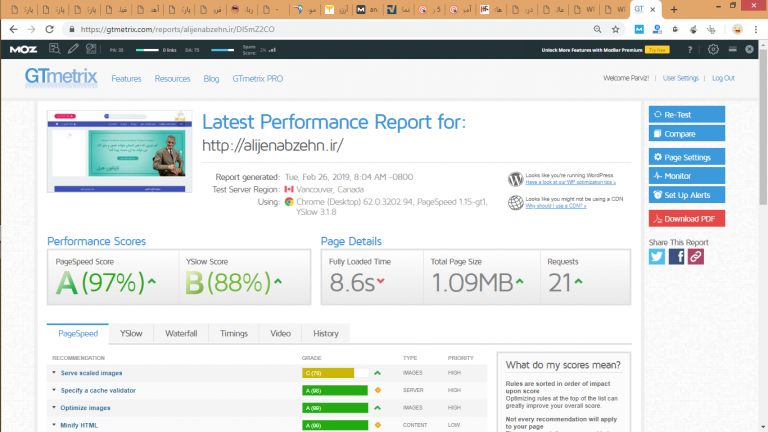Download the report as PDF
The height and width of the screenshot is (432, 768).
coord(687,219)
